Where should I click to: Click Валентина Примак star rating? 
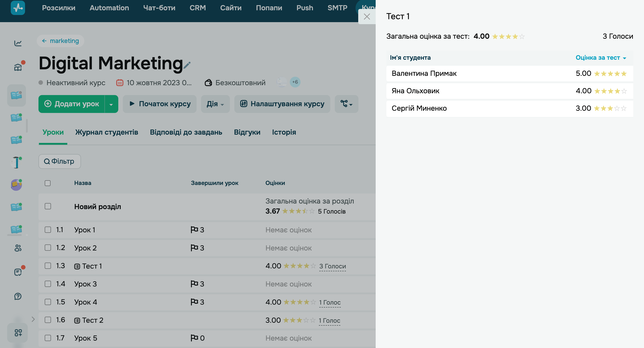coord(610,74)
